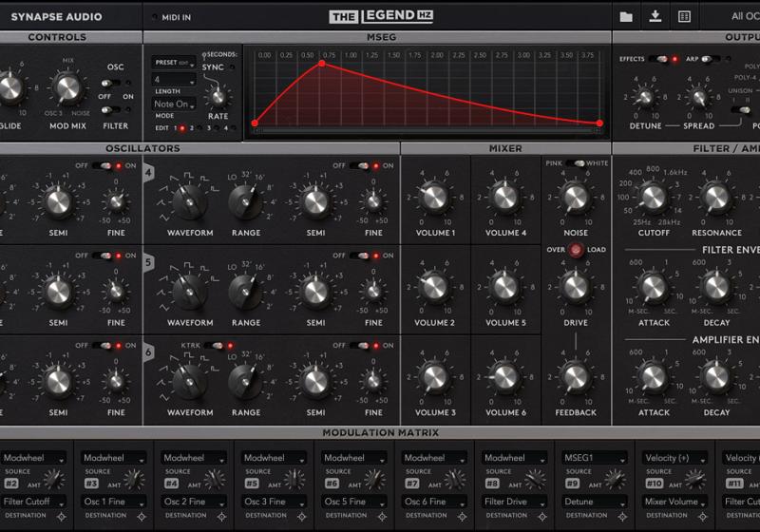Open the Modwheel source dropdown in slot #8

pyautogui.click(x=515, y=458)
